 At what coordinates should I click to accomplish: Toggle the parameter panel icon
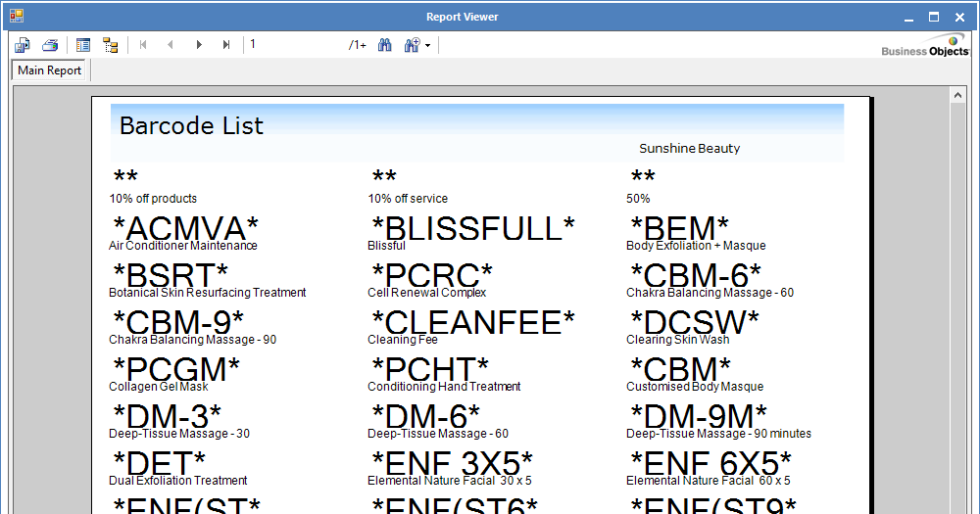pyautogui.click(x=83, y=45)
